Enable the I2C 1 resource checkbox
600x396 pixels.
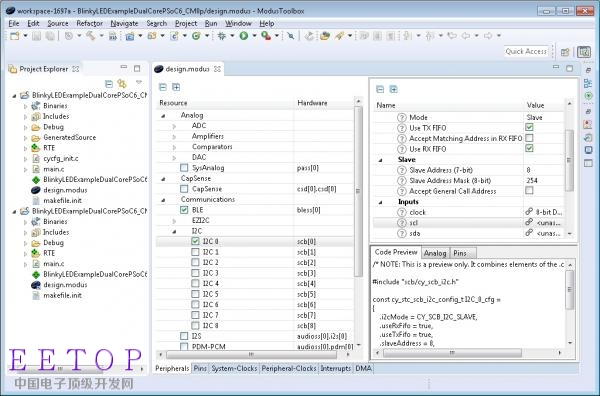click(195, 252)
